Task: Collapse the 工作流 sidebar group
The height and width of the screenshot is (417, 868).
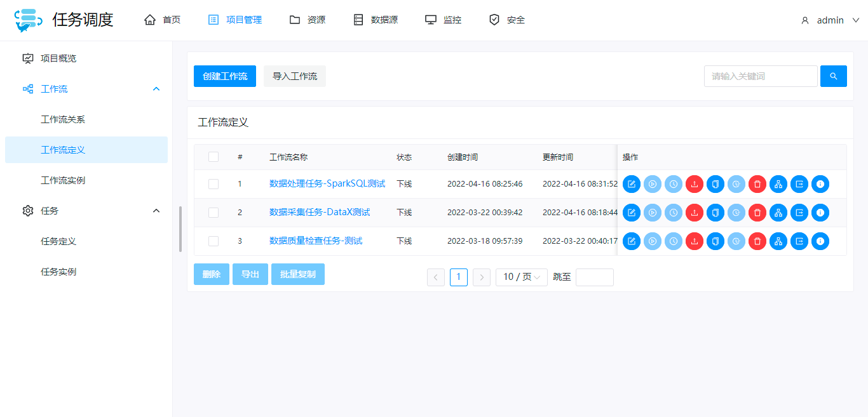Action: [x=156, y=88]
